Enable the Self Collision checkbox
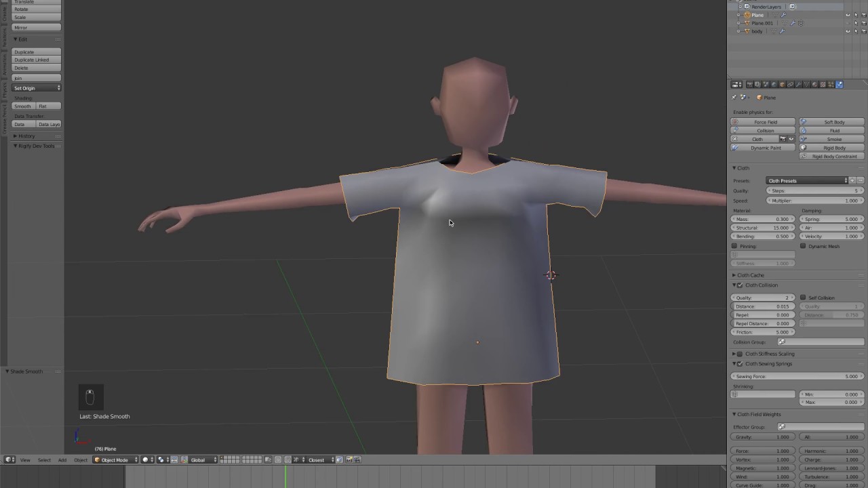Viewport: 868px width, 488px height. [x=804, y=298]
